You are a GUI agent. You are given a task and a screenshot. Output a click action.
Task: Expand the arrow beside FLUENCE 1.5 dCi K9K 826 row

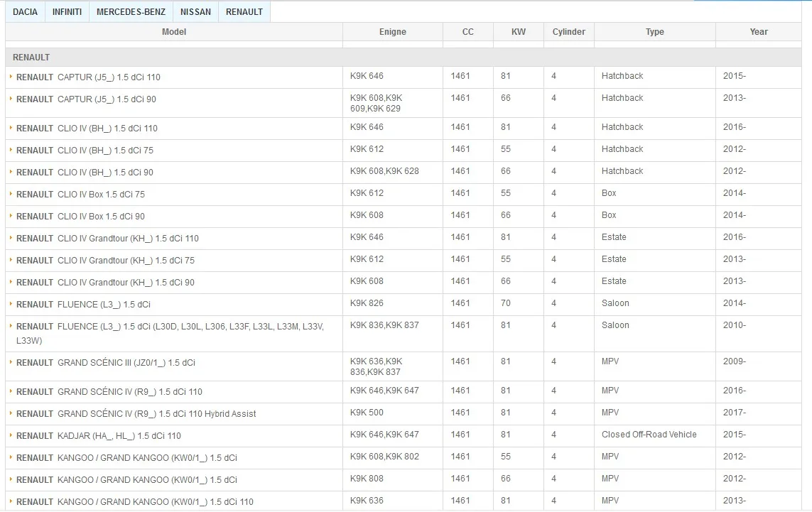point(11,304)
